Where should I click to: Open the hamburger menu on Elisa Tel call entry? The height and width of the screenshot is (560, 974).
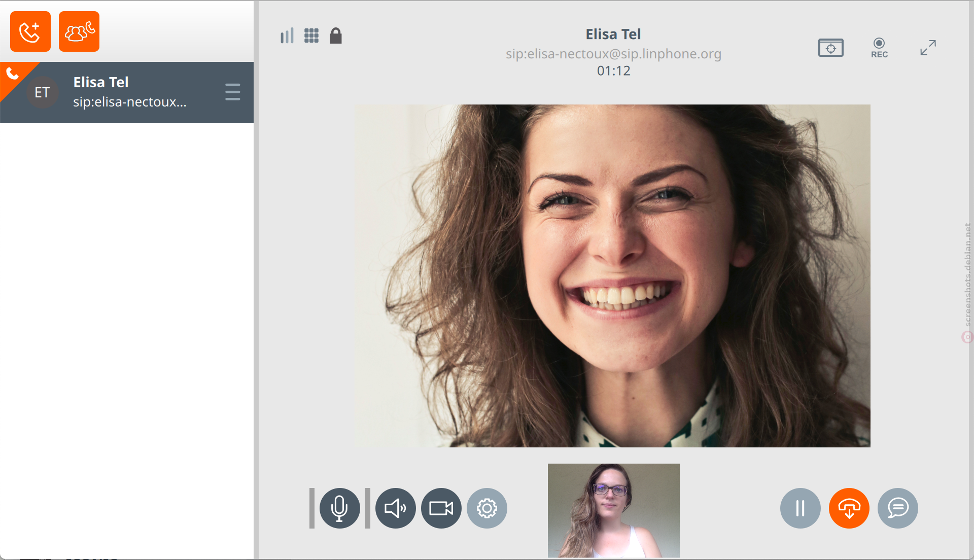233,92
